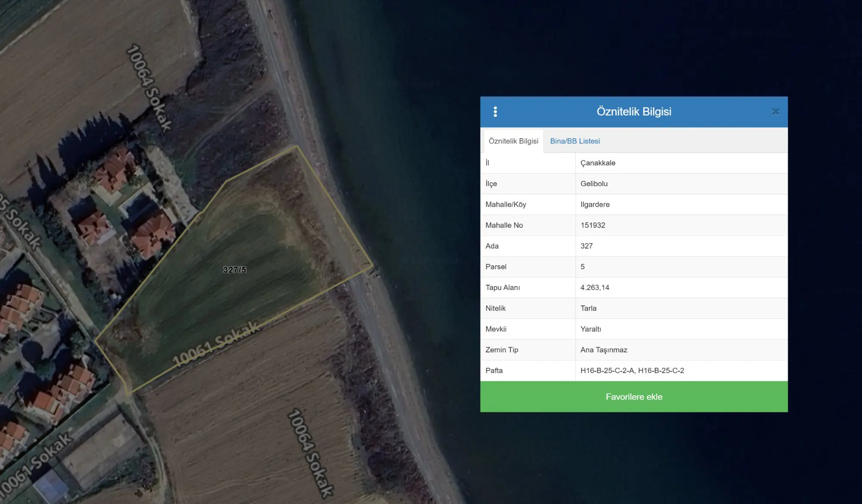This screenshot has height=504, width=862.
Task: Click the Ada value 327
Action: (x=587, y=246)
